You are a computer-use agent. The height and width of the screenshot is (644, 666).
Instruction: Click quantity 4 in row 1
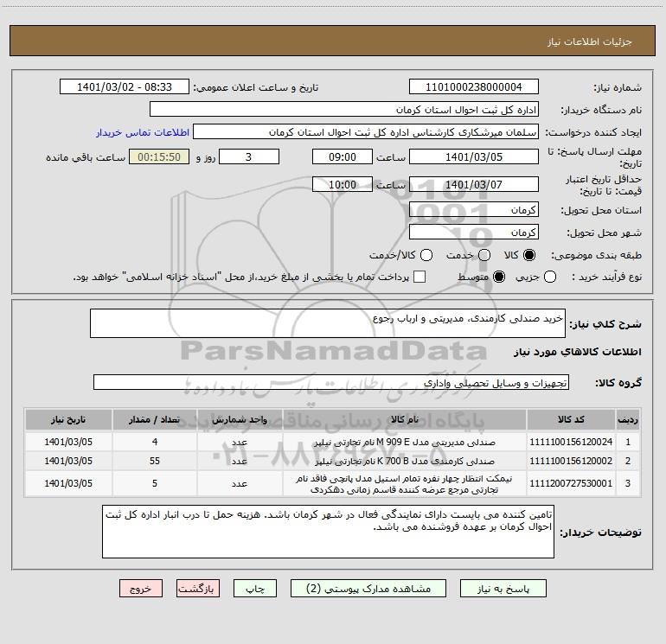(155, 442)
